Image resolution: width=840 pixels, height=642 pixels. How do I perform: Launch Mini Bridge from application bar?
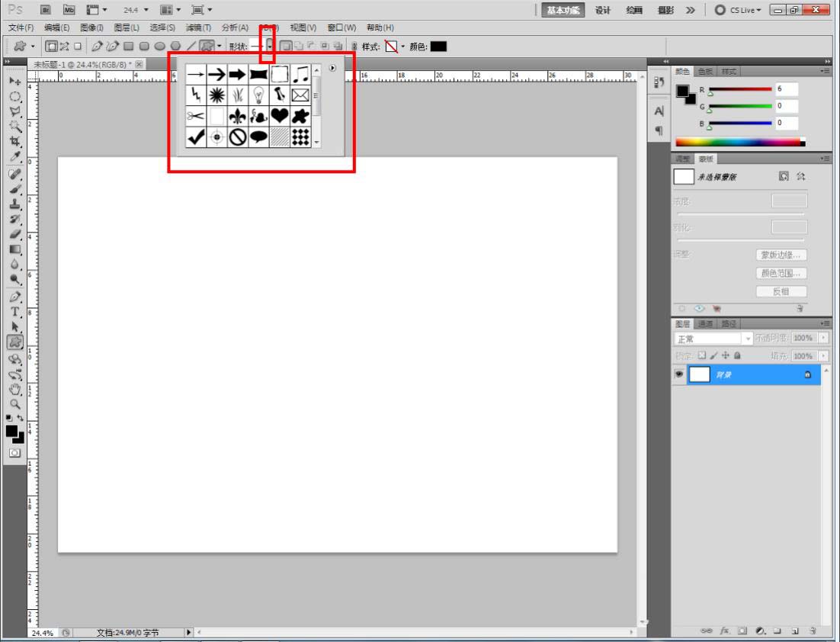point(69,10)
